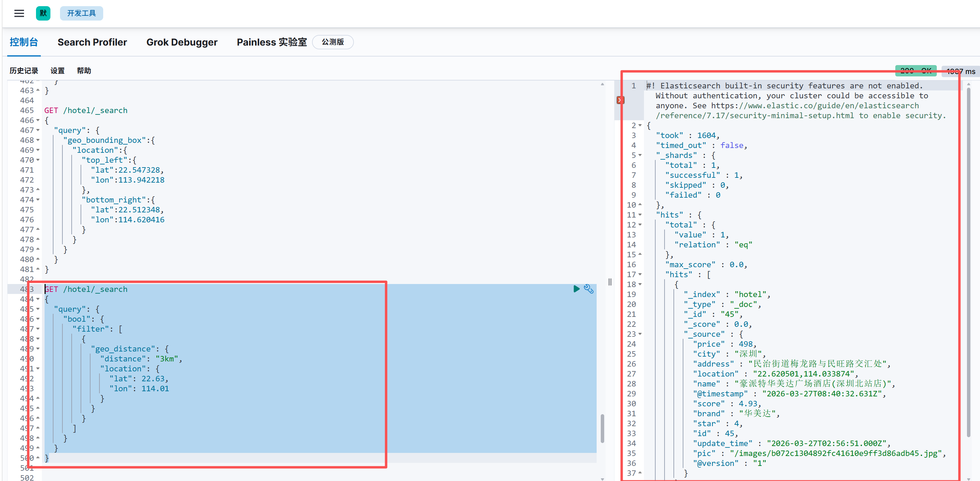This screenshot has width=980, height=481.
Task: Click the 帮助 help link
Action: [x=84, y=71]
